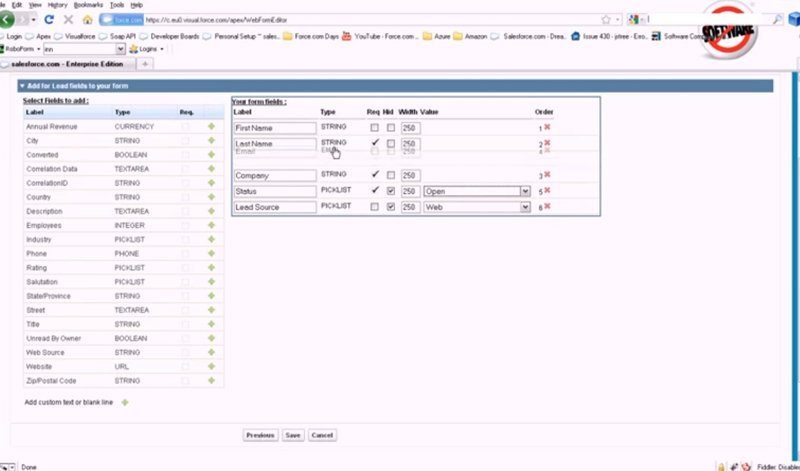Open the Visualforce bookmark
The image size is (800, 471).
point(74,36)
